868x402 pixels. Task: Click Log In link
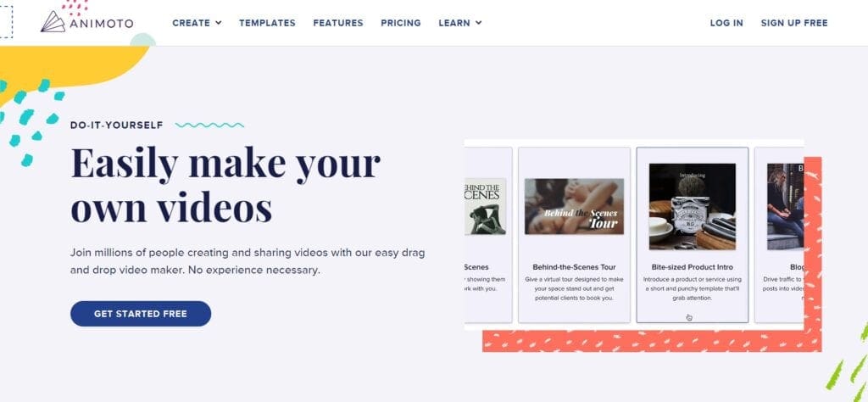[x=726, y=23]
